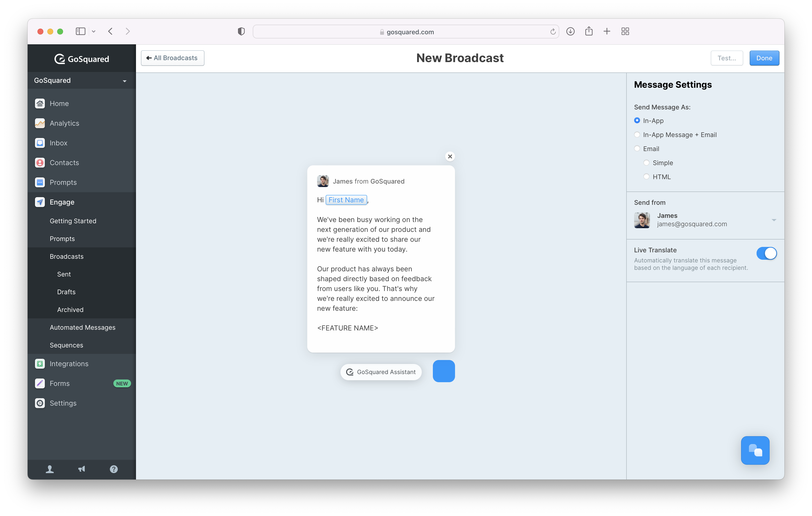This screenshot has width=812, height=516.
Task: Open the Settings gear icon
Action: point(40,403)
